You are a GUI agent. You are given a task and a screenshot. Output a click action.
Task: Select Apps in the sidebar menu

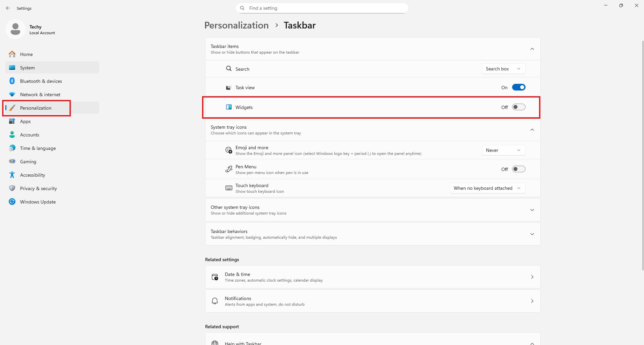26,121
